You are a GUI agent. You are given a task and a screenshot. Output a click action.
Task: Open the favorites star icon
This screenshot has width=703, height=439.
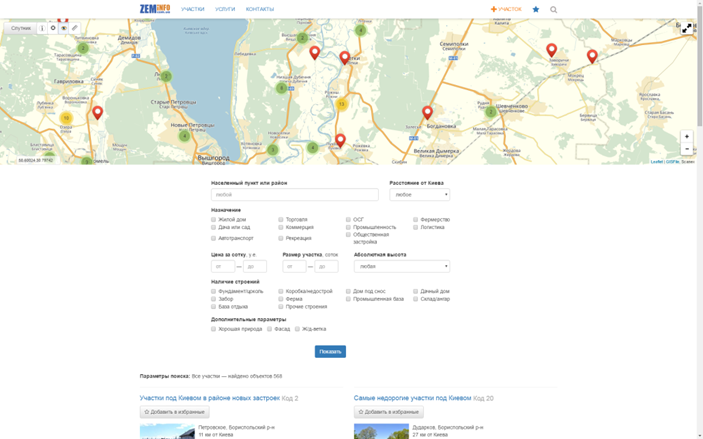(535, 9)
